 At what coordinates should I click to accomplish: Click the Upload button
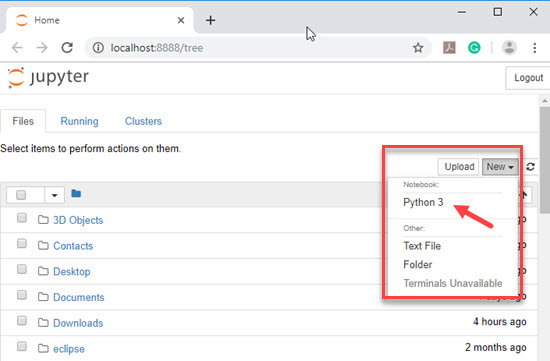click(459, 167)
